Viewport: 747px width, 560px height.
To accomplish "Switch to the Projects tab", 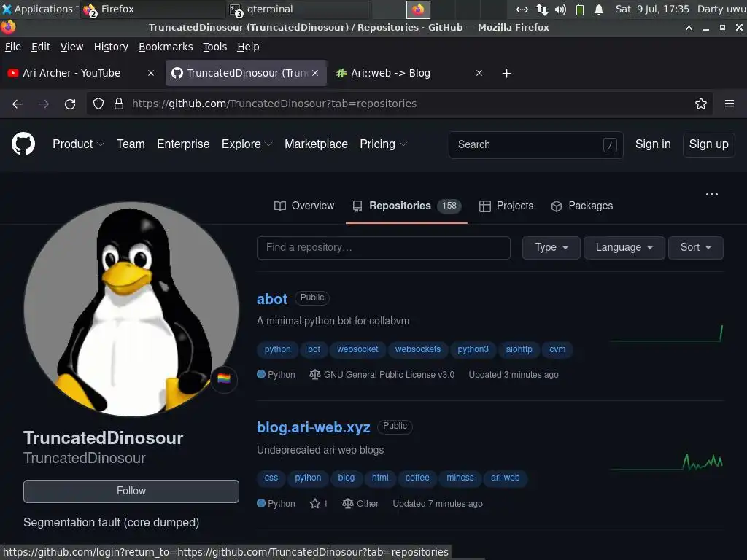I will coord(506,206).
